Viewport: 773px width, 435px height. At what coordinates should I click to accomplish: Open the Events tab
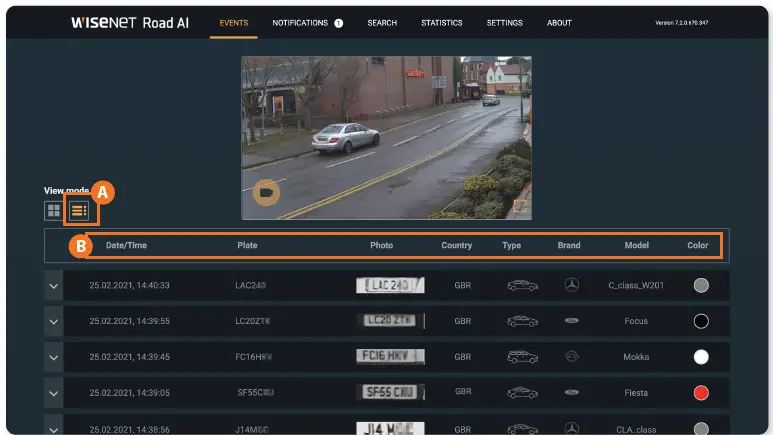coord(234,23)
